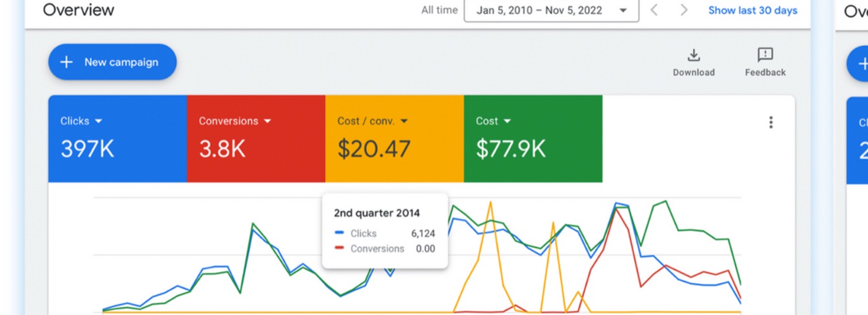Click the Overview heading
The height and width of the screenshot is (315, 868).
(x=79, y=10)
